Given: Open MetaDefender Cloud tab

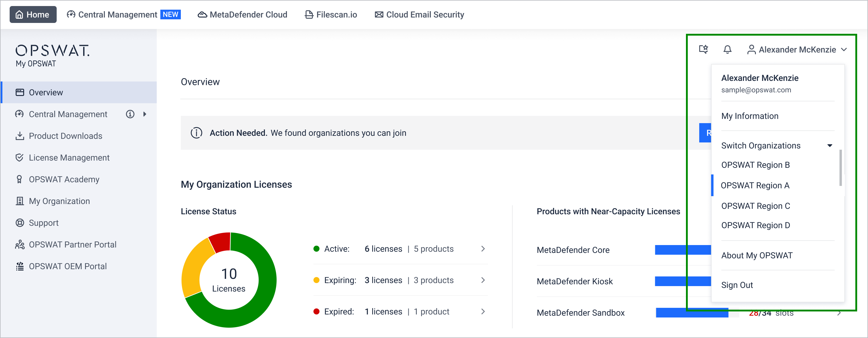Looking at the screenshot, I should point(242,14).
